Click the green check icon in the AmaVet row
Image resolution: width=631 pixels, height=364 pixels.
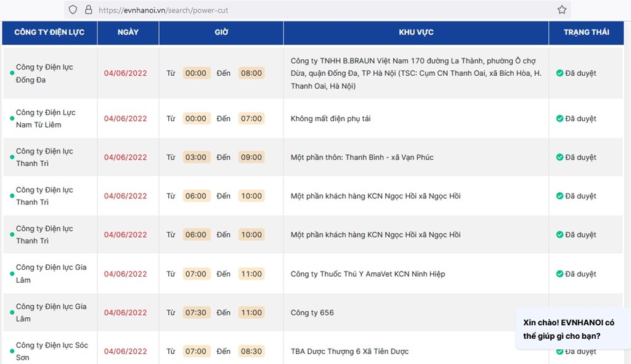click(x=560, y=274)
